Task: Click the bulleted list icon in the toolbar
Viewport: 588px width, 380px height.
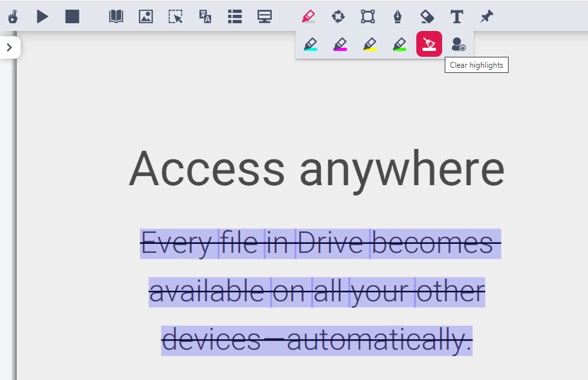Action: pyautogui.click(x=235, y=17)
